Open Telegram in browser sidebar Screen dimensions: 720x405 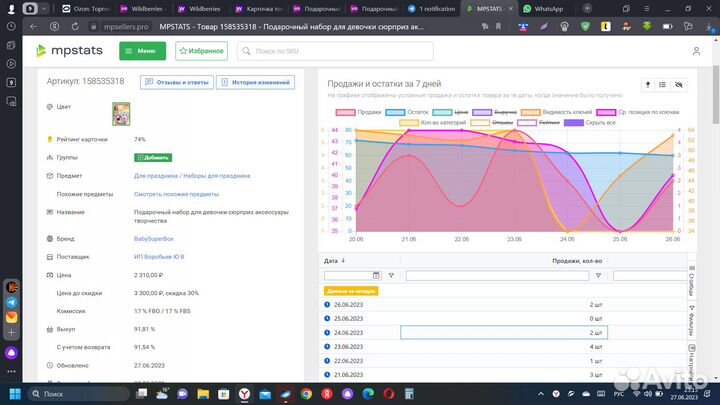(x=11, y=302)
